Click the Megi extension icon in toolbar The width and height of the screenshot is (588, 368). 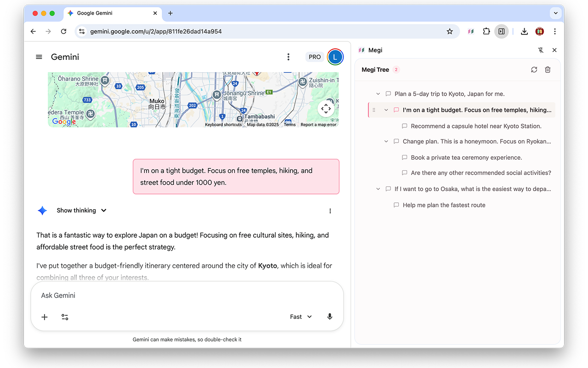pyautogui.click(x=471, y=31)
